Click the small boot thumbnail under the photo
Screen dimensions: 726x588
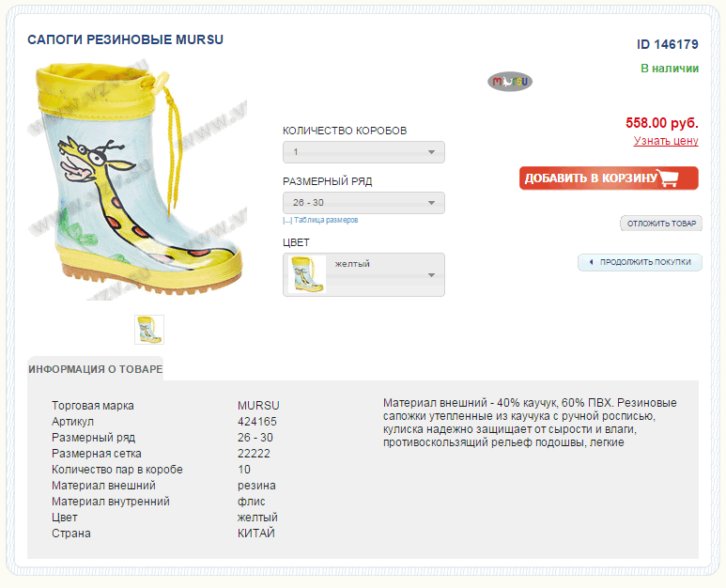click(149, 330)
